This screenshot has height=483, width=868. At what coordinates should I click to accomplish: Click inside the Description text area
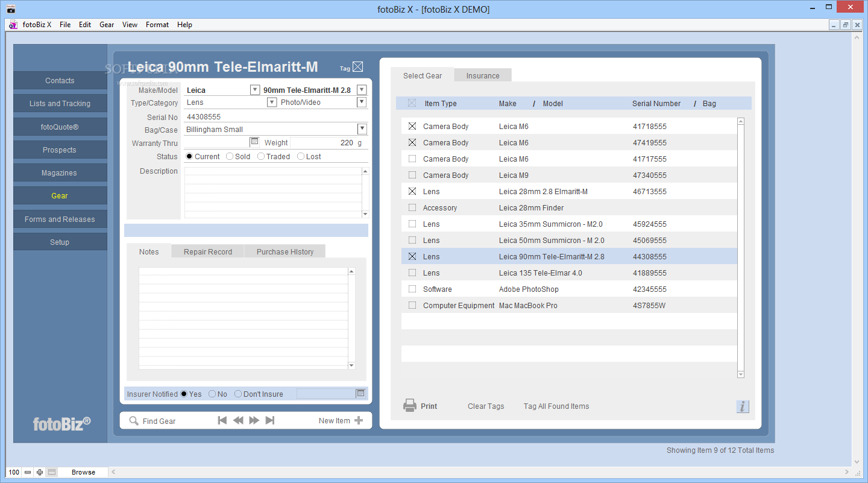273,192
